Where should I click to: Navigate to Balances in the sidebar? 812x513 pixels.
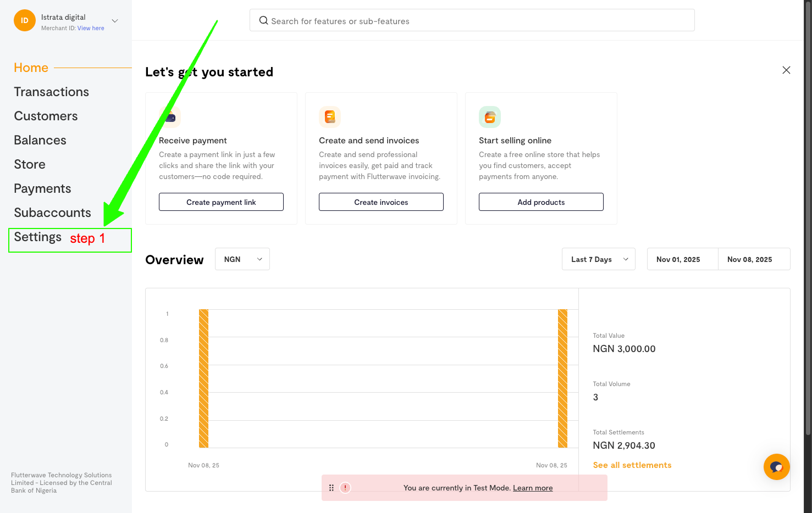pos(40,140)
